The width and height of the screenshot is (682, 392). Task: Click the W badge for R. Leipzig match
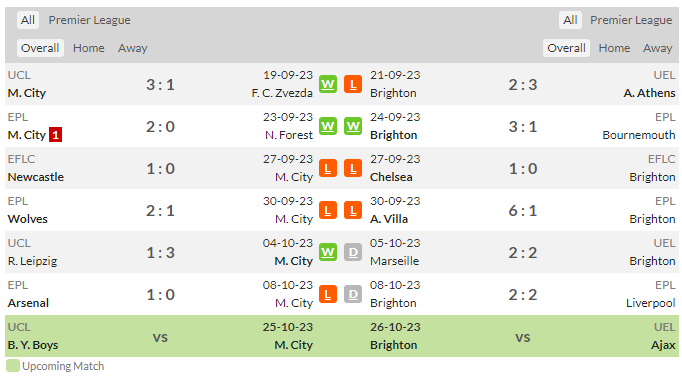[x=328, y=252]
